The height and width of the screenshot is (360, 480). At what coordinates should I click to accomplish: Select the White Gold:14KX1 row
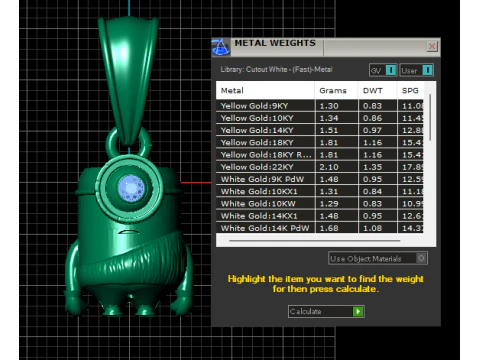[320, 216]
